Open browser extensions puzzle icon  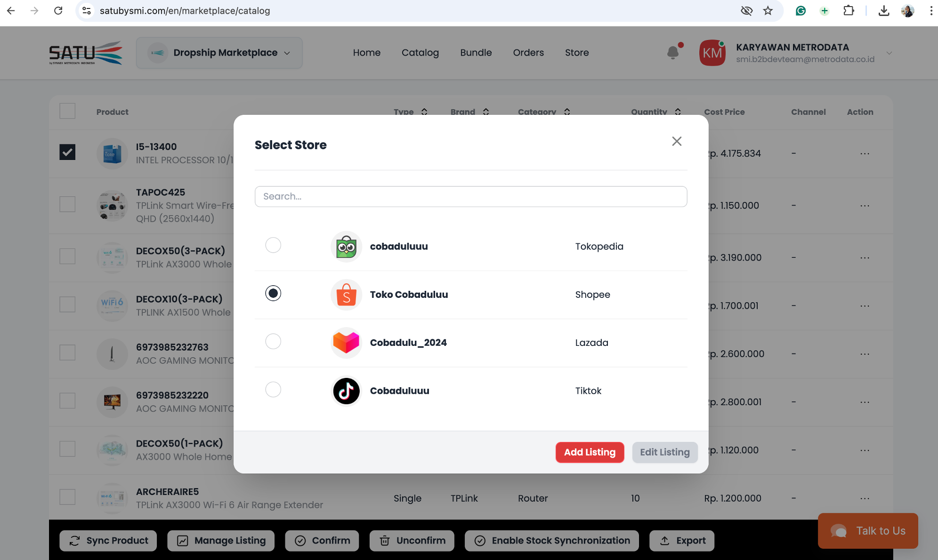849,11
